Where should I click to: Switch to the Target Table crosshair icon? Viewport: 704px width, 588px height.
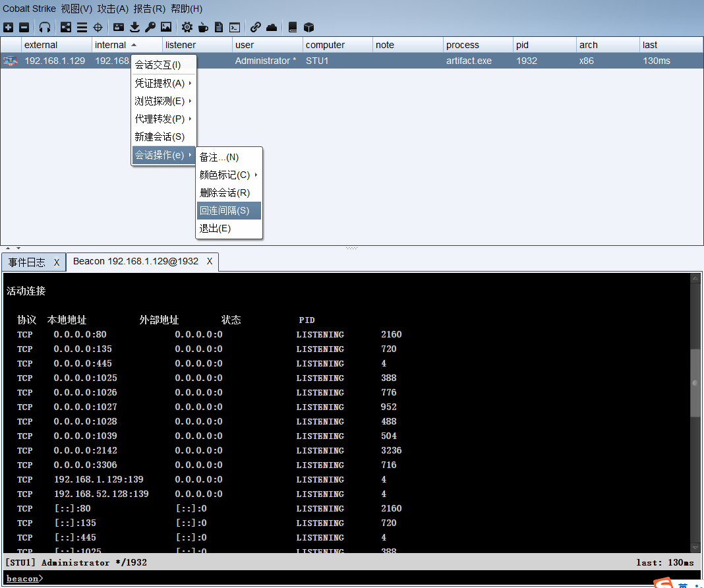point(98,28)
